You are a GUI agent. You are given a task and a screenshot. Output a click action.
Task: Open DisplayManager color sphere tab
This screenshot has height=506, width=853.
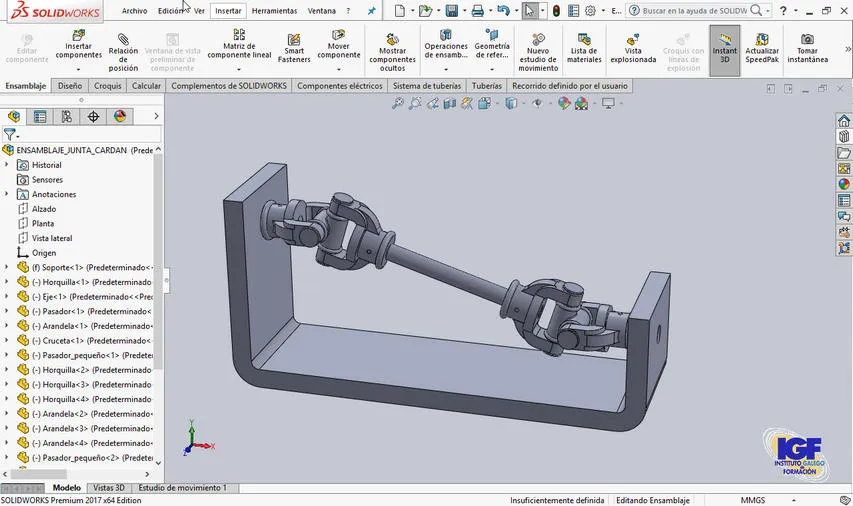[120, 116]
